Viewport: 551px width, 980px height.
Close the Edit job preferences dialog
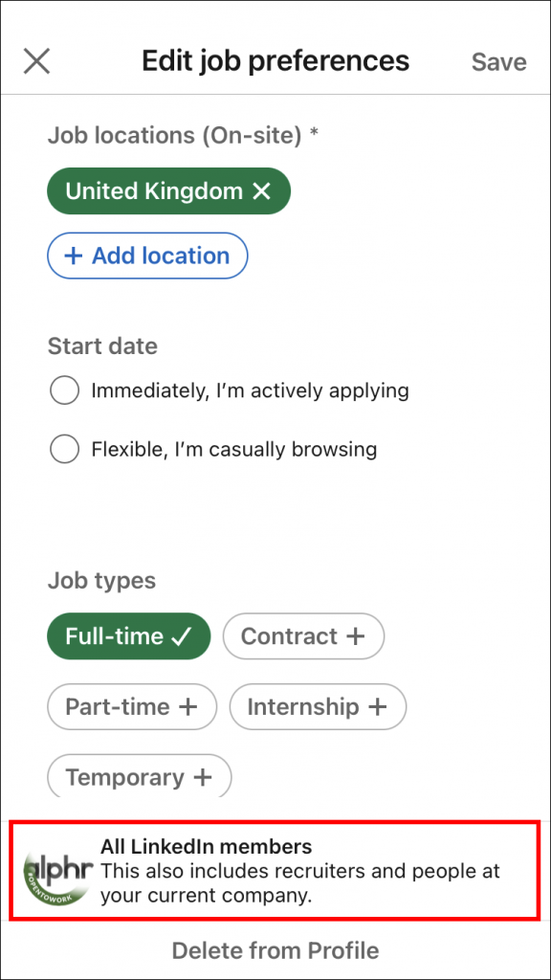click(35, 60)
